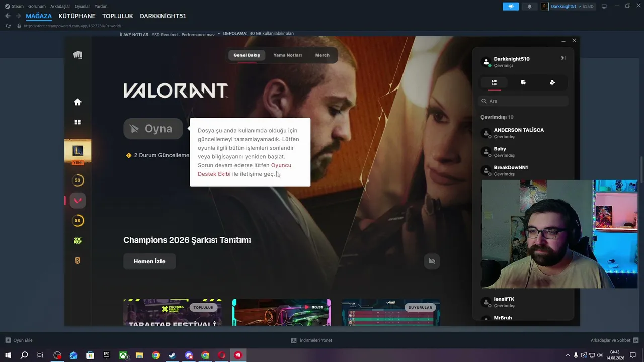Image resolution: width=644 pixels, height=362 pixels.
Task: Switch to Riot Client from taskbar
Action: coord(238,355)
